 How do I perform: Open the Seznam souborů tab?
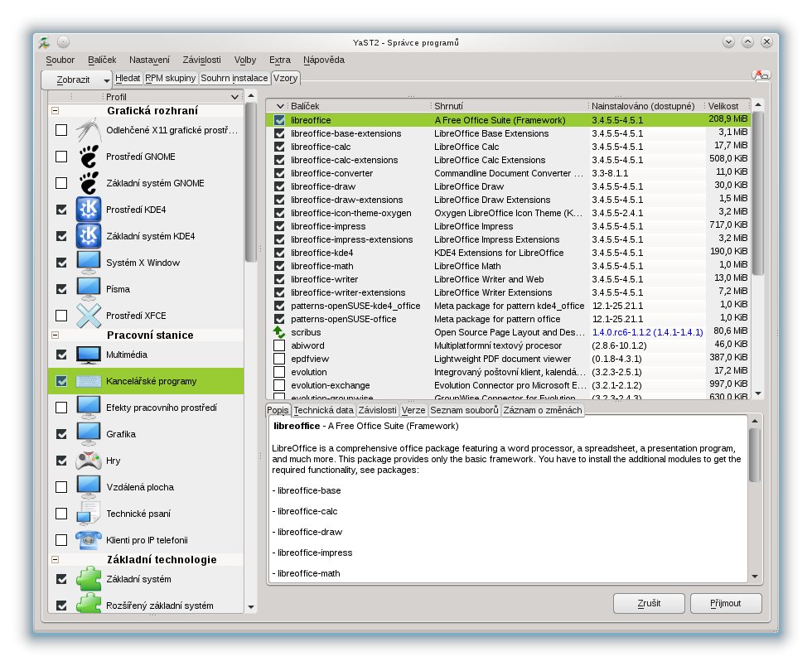pyautogui.click(x=464, y=410)
